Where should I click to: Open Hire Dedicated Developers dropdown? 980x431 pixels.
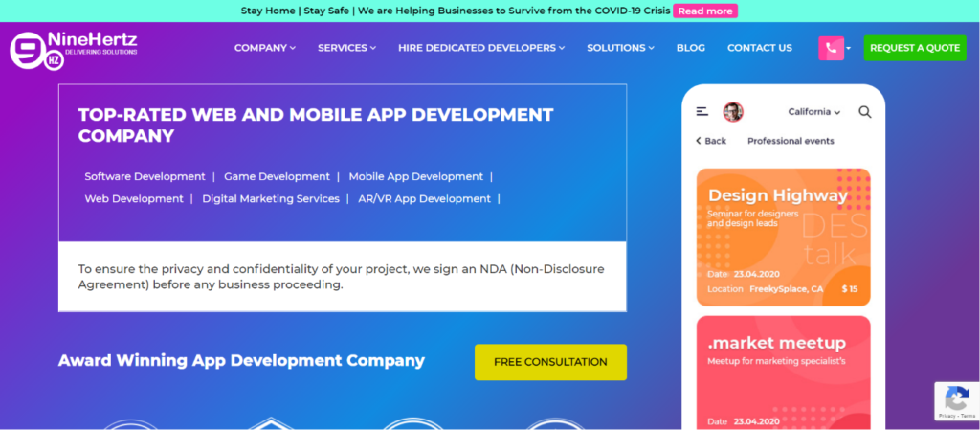pos(481,48)
